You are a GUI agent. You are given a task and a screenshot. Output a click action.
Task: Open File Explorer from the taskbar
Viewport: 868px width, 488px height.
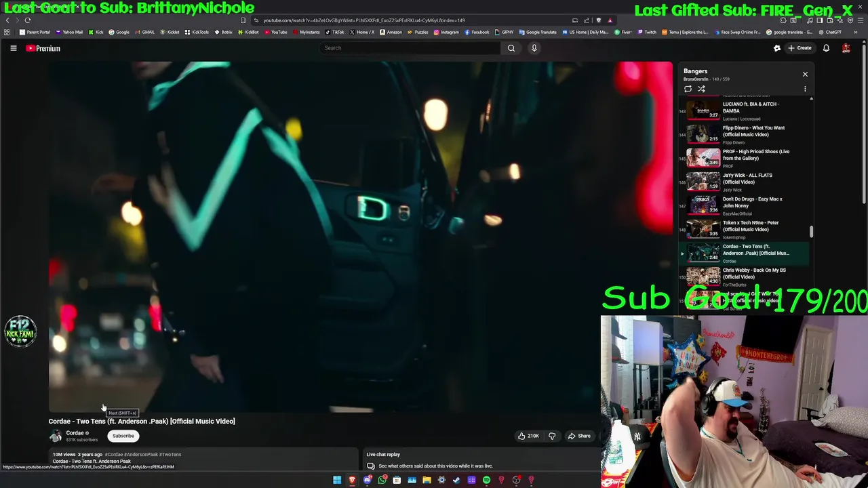[x=427, y=480]
